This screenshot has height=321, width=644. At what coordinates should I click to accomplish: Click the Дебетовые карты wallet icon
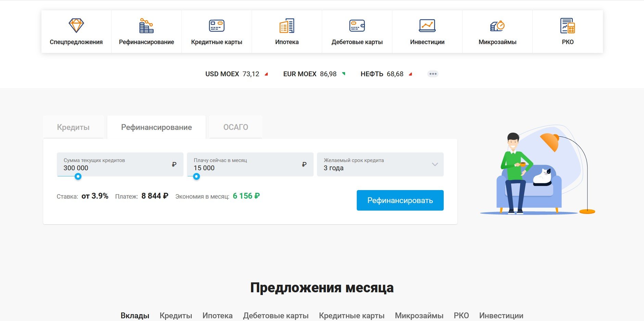tap(357, 26)
